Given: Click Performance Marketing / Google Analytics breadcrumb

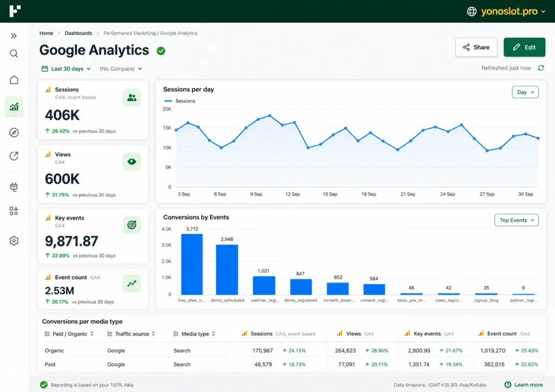Looking at the screenshot, I should coord(151,33).
